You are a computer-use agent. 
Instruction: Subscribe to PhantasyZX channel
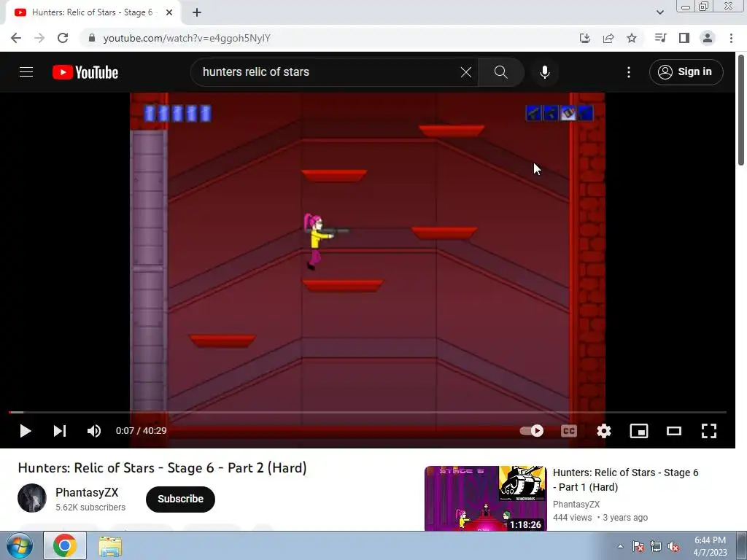[x=181, y=499]
